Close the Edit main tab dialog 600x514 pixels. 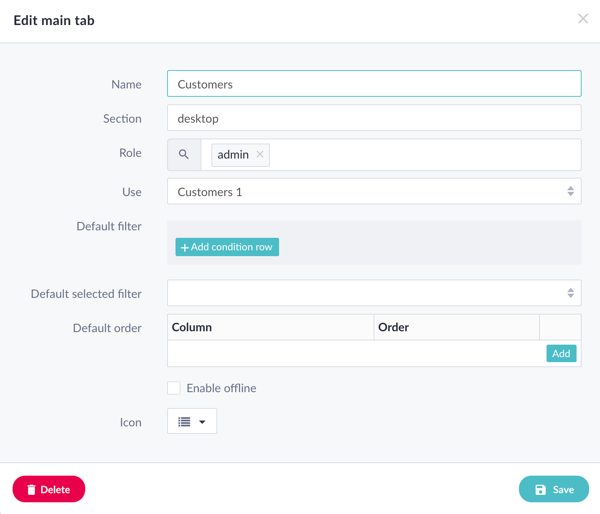point(583,19)
